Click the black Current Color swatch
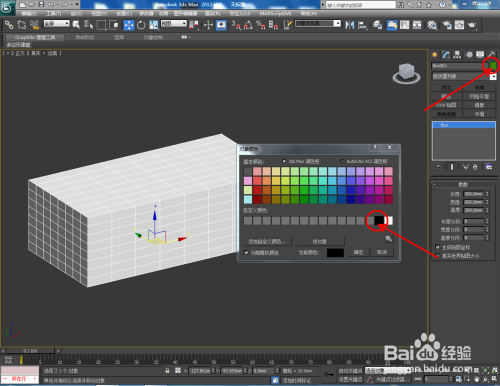The width and height of the screenshot is (500, 386). (335, 253)
